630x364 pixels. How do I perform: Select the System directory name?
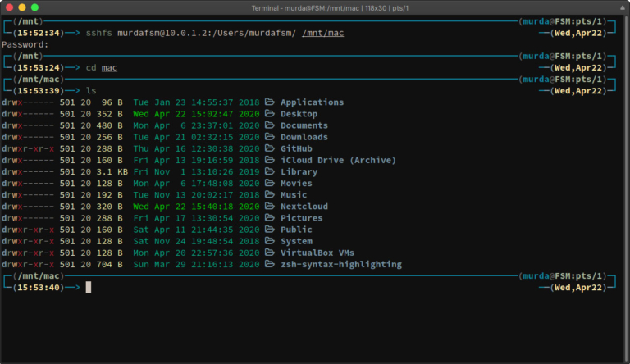tap(296, 241)
